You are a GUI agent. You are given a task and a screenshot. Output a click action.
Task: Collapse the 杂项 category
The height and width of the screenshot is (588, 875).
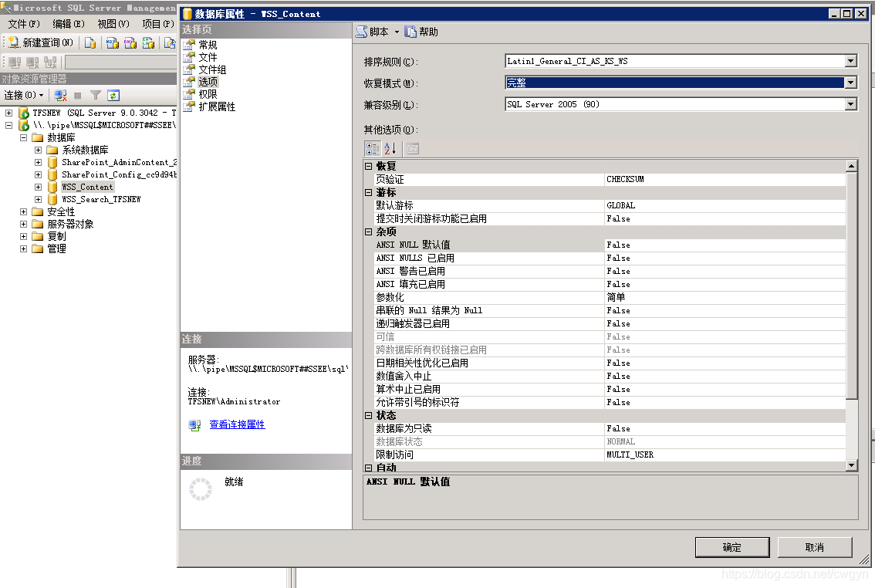(368, 231)
